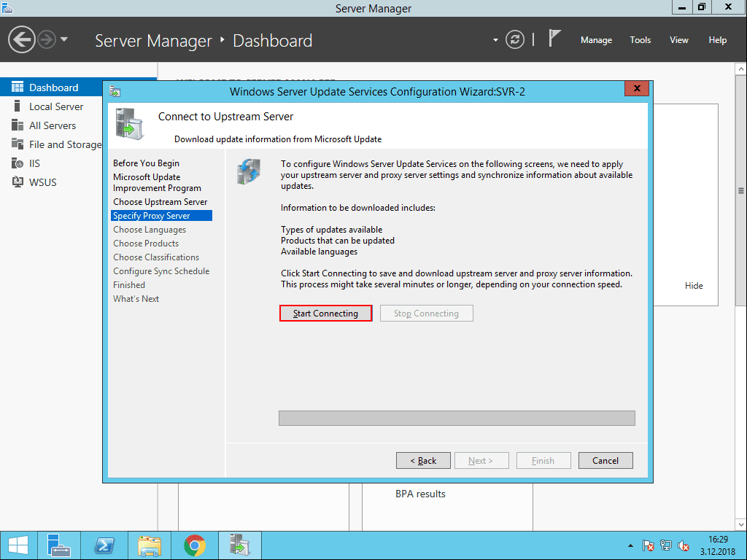Select Specify Proxy Server step
This screenshot has height=560, width=747.
(x=161, y=216)
